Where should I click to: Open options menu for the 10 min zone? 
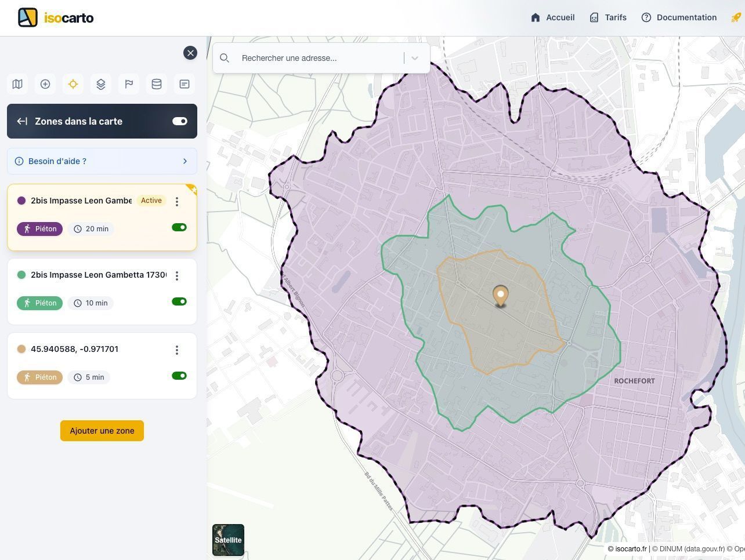pos(177,275)
